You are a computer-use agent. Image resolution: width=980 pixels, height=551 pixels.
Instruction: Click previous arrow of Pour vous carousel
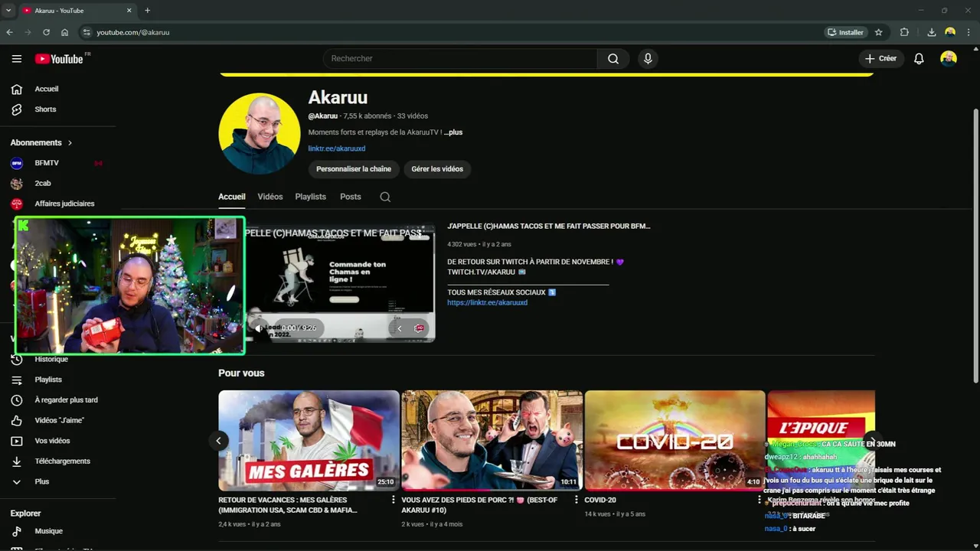(218, 440)
